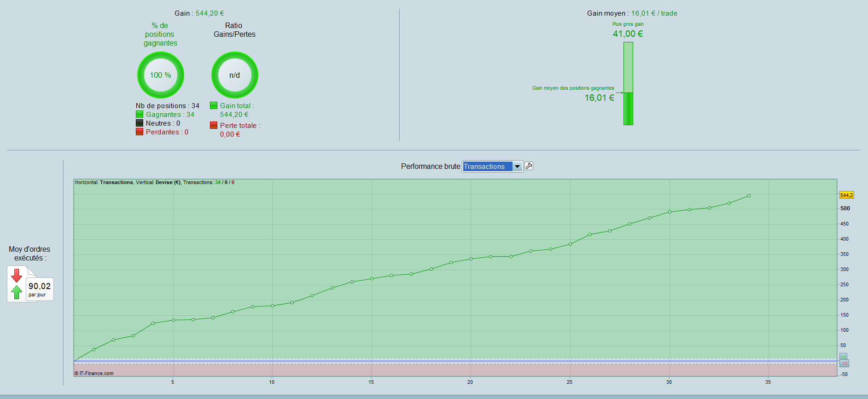Screen dimensions: 868x399
Task: Click the 'Gagnantes : 34' text
Action: [170, 115]
